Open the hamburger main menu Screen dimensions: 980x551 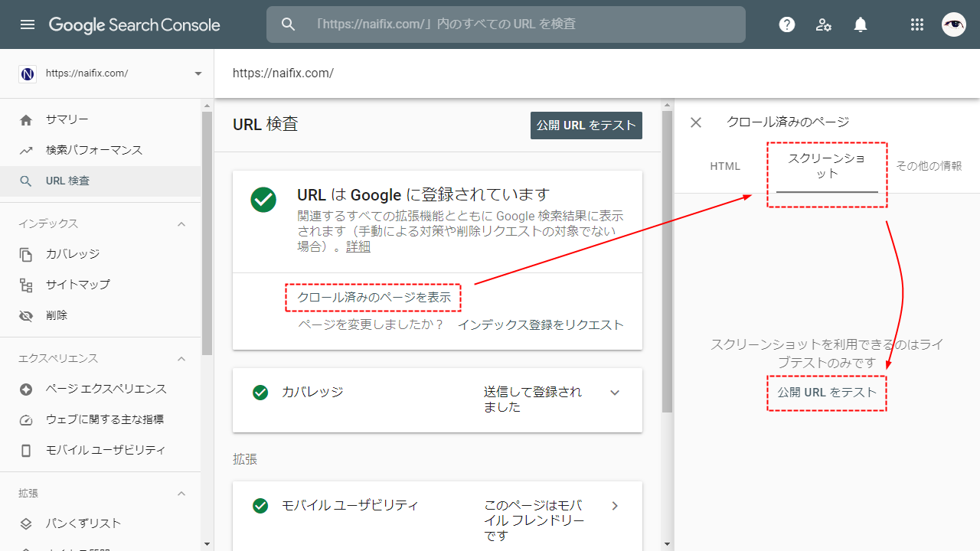click(28, 24)
